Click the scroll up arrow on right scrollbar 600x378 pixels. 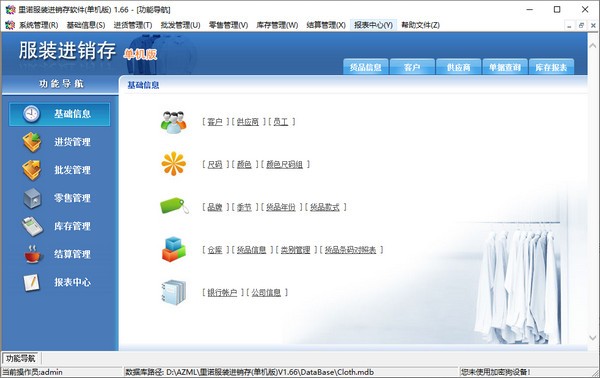click(x=593, y=46)
